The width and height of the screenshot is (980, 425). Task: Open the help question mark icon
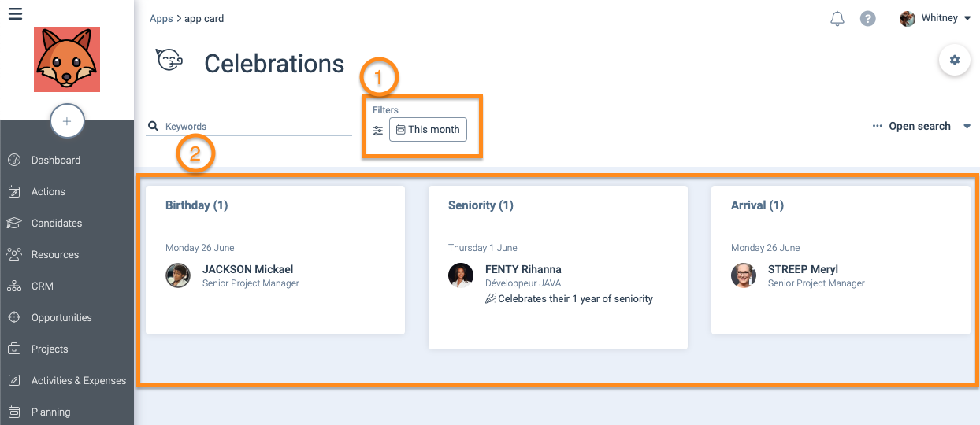pos(867,19)
